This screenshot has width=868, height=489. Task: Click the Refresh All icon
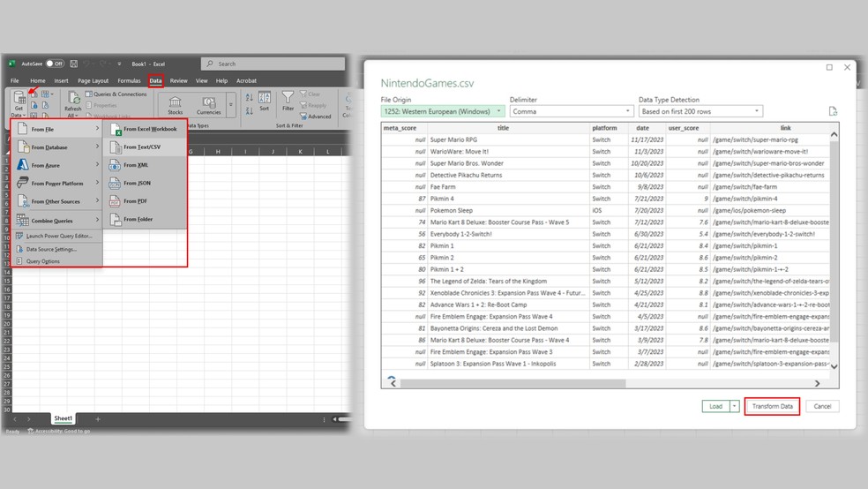click(x=73, y=99)
